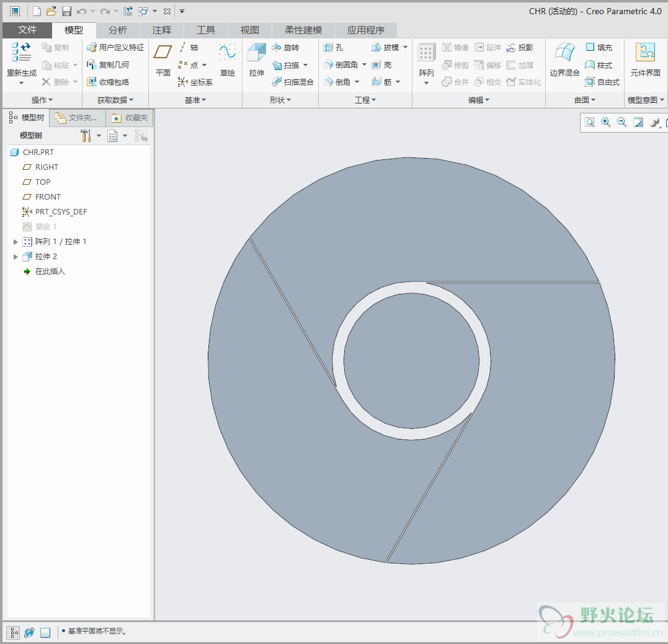
Task: Select the Freestyle (自由式) tool
Action: pos(602,82)
